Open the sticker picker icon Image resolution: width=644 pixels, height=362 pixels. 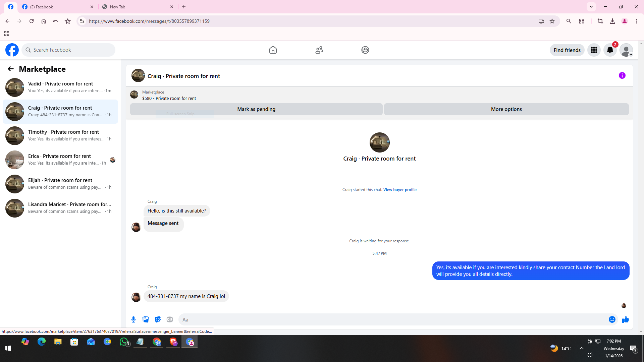(x=158, y=319)
